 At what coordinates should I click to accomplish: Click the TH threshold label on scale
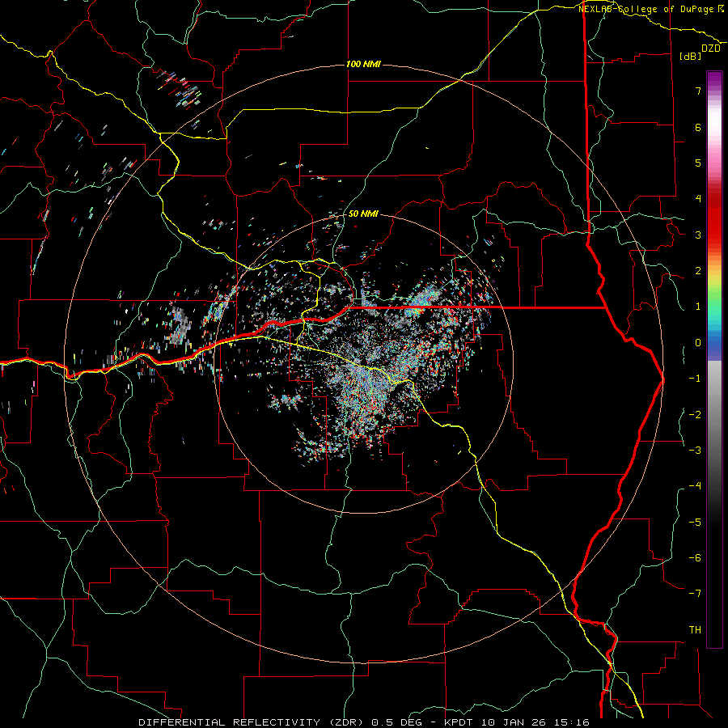695,630
